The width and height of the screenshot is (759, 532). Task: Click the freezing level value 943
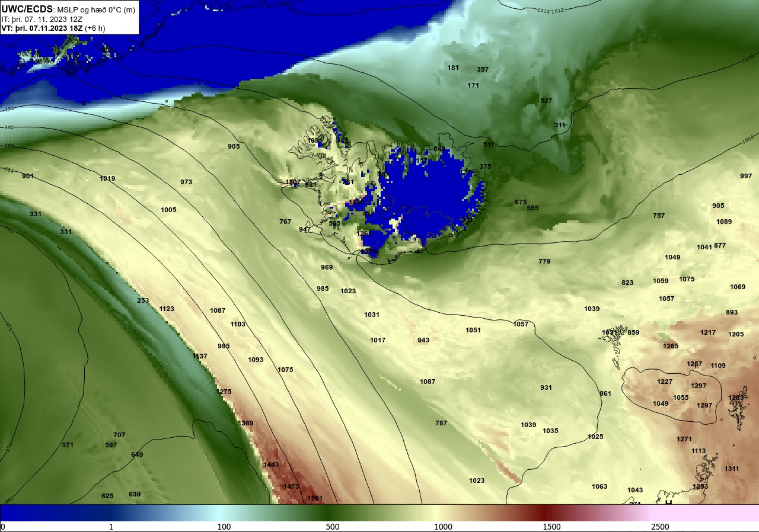click(423, 340)
